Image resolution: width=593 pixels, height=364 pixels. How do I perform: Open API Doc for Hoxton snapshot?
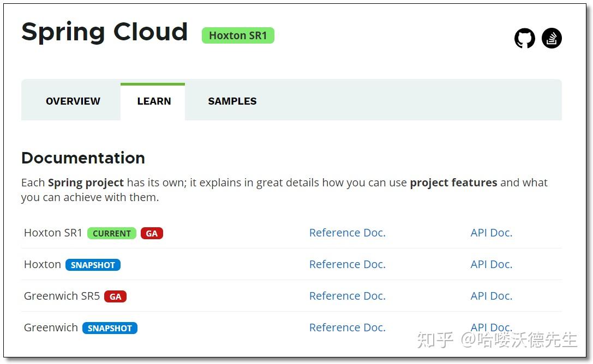[x=491, y=264]
